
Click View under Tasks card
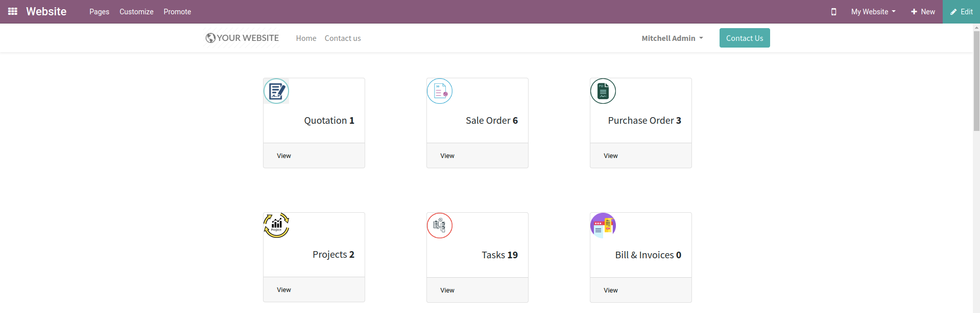[447, 290]
